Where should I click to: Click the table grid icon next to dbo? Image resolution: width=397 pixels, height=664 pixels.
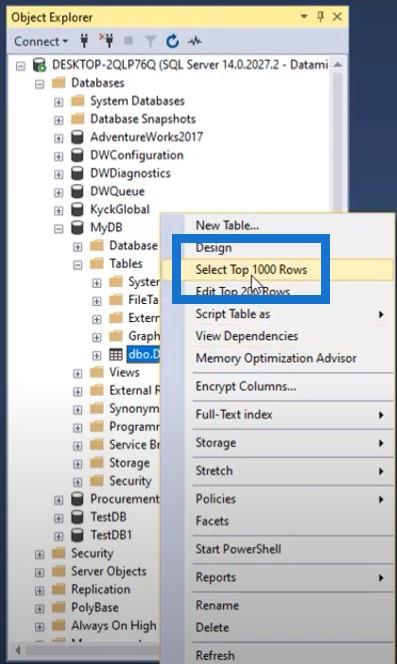pyautogui.click(x=116, y=354)
